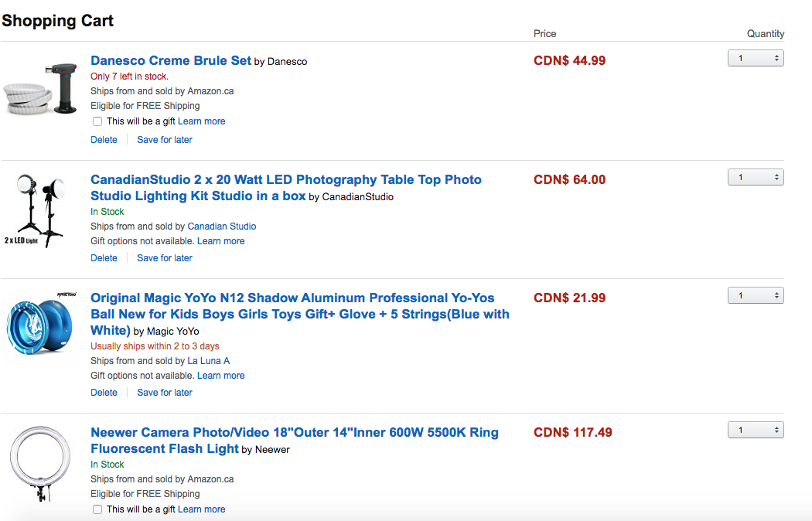
Task: Open the Original Magic YoYo N12 product title
Action: click(x=292, y=298)
